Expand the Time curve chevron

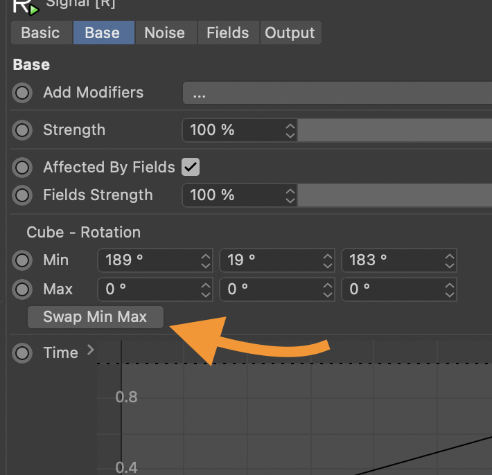tap(90, 350)
